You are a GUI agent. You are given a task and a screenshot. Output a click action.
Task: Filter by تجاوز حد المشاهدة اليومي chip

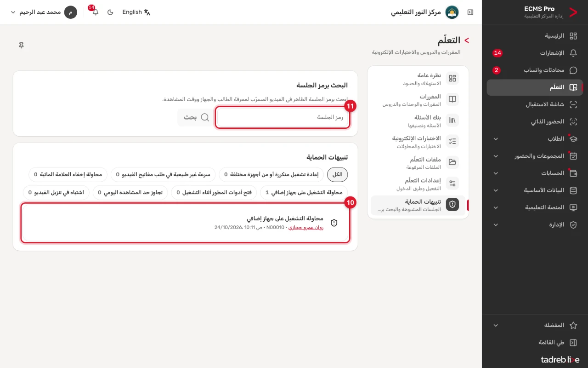[130, 192]
